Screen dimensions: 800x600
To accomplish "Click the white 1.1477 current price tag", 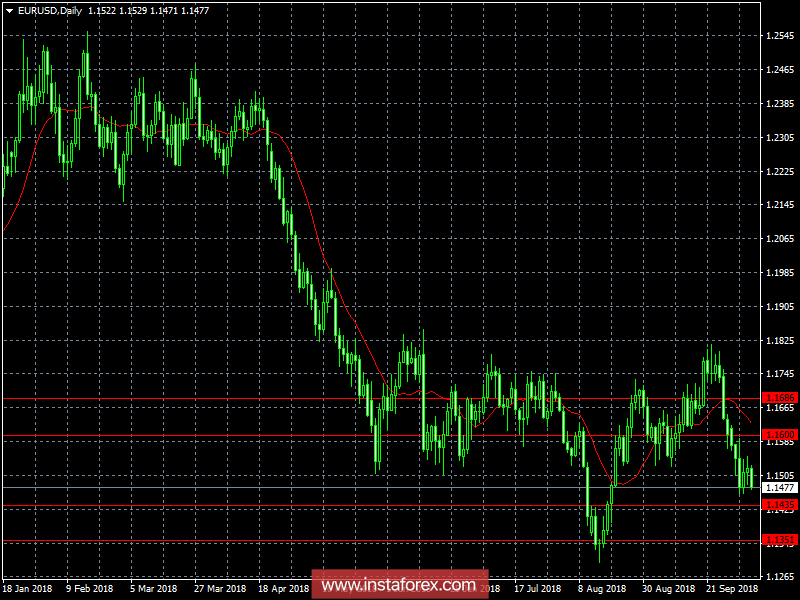I will [x=779, y=488].
